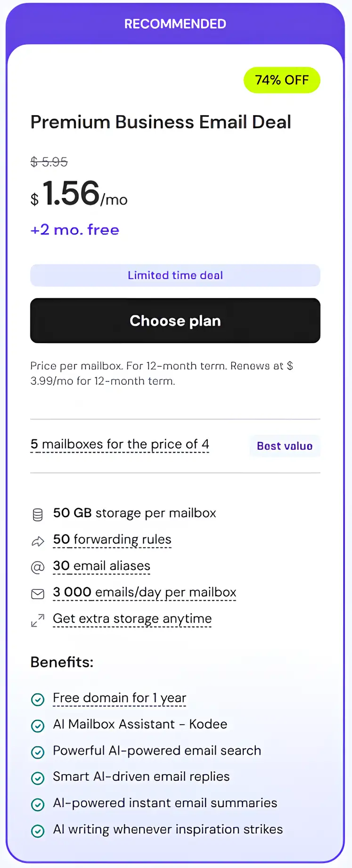Click checkmark icon beside AI Mailbox Assistant
The image size is (352, 868).
coord(38,726)
